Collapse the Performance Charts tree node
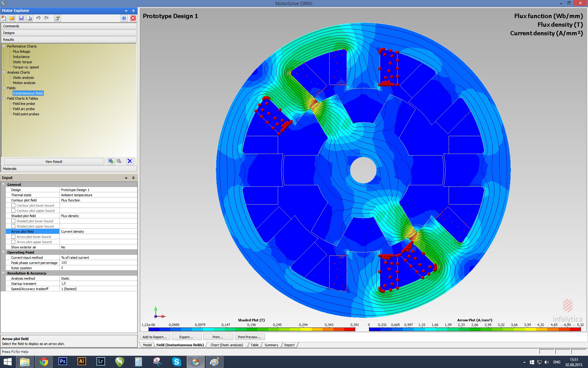Image resolution: width=588 pixels, height=368 pixels. click(x=4, y=46)
